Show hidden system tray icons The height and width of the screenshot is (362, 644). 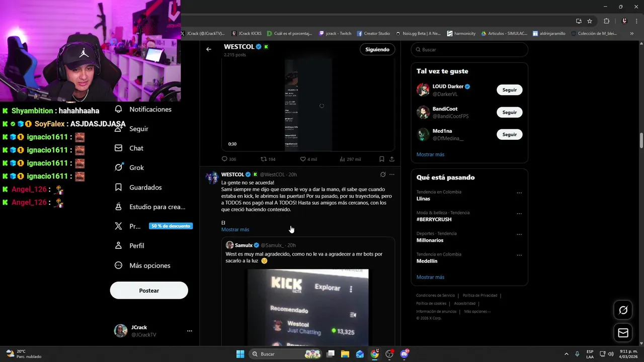tap(566, 354)
